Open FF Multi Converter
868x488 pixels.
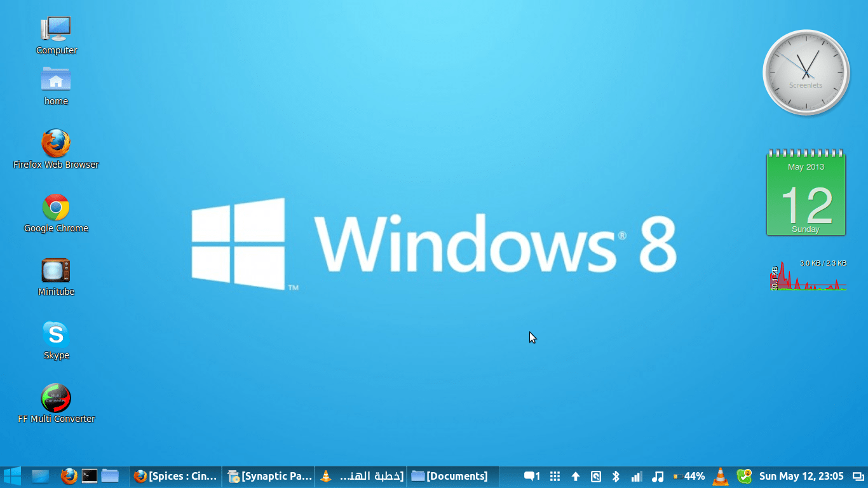point(56,397)
